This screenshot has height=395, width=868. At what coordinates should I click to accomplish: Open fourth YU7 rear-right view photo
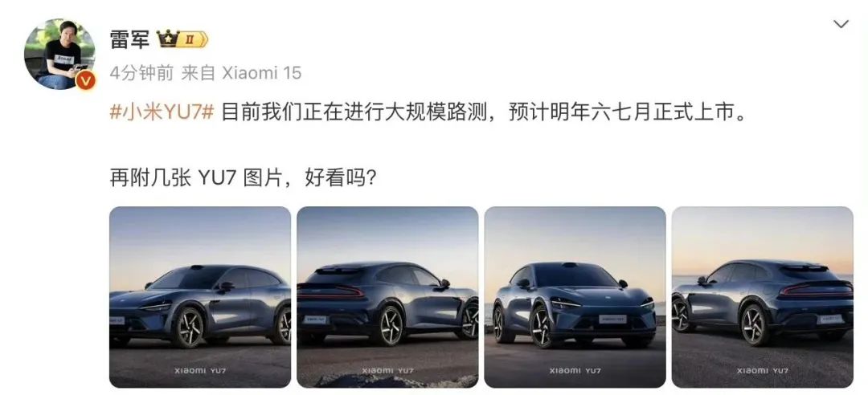pos(762,297)
